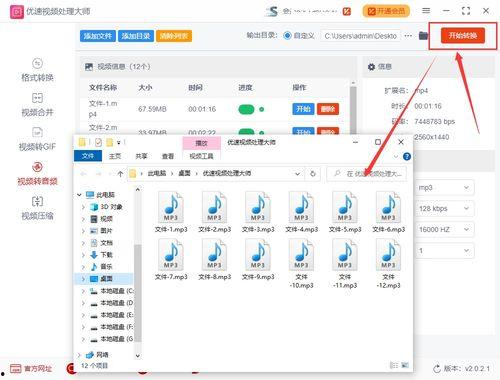Click the 播放 contextual tab in Explorer
500x380 pixels.
(x=201, y=143)
